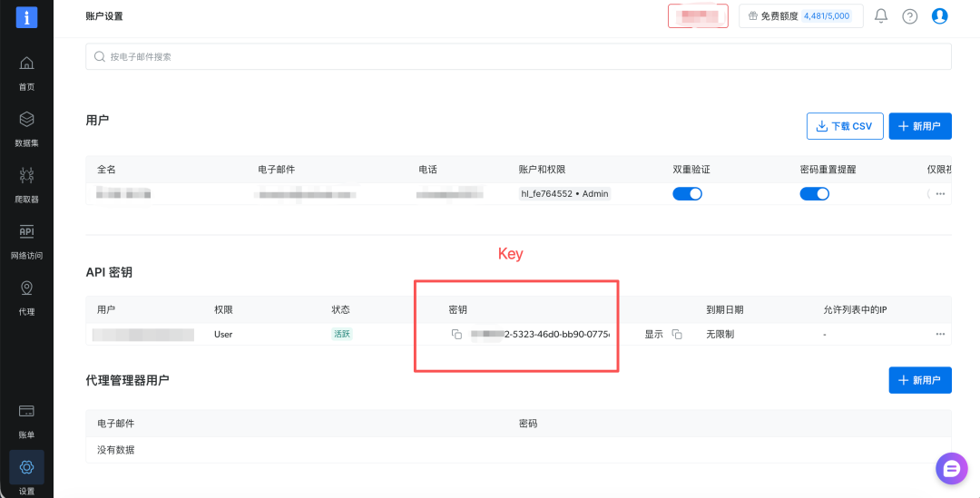Focus the 按电子邮件搜索 search field
The width and height of the screenshot is (980, 498).
(518, 57)
